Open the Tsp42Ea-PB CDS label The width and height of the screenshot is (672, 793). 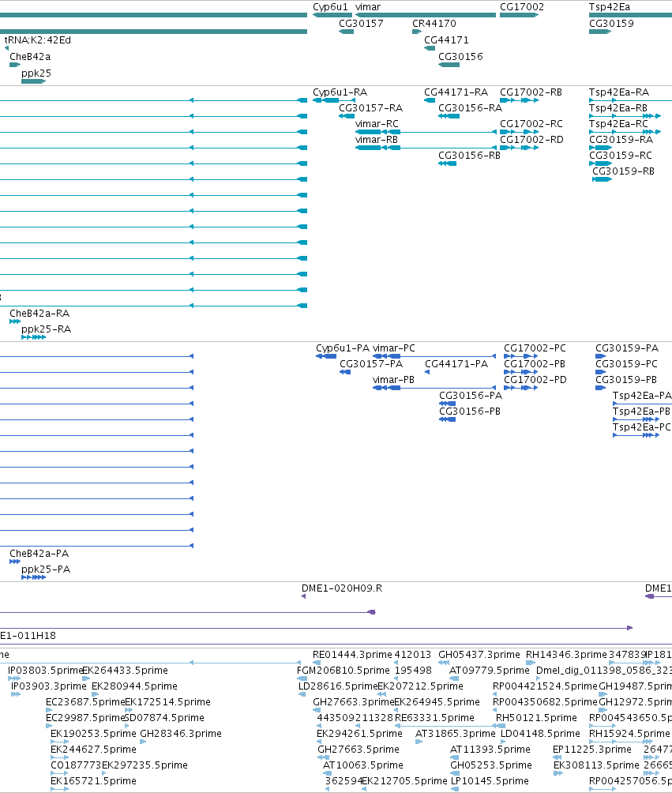pos(642,412)
